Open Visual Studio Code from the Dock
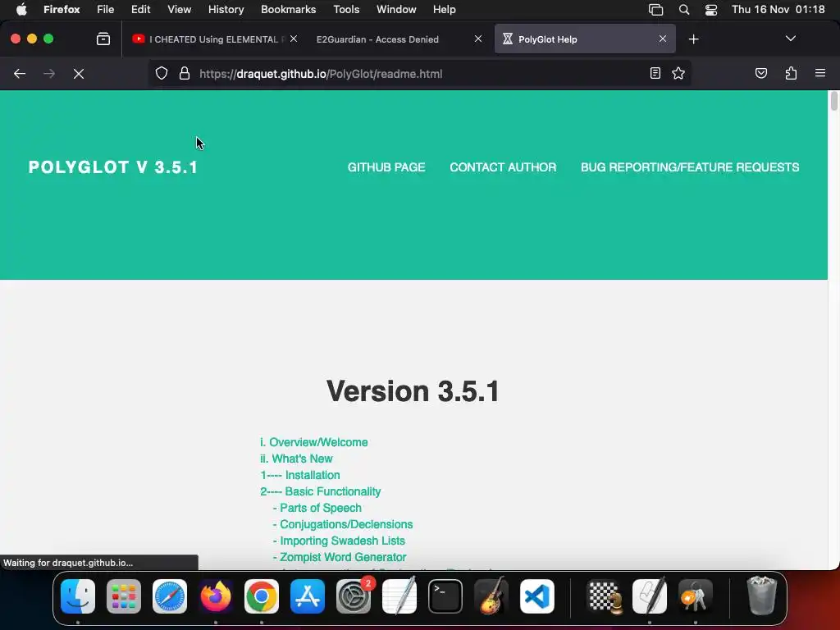 pos(537,596)
